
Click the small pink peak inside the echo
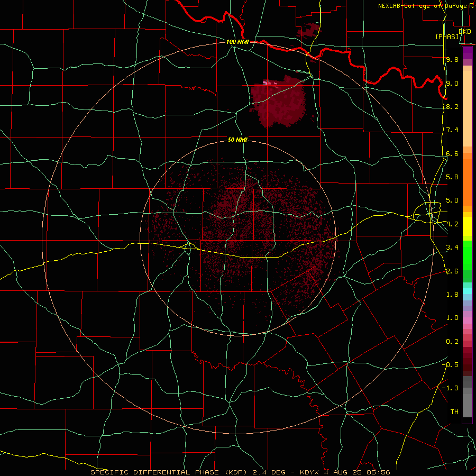pos(268,83)
